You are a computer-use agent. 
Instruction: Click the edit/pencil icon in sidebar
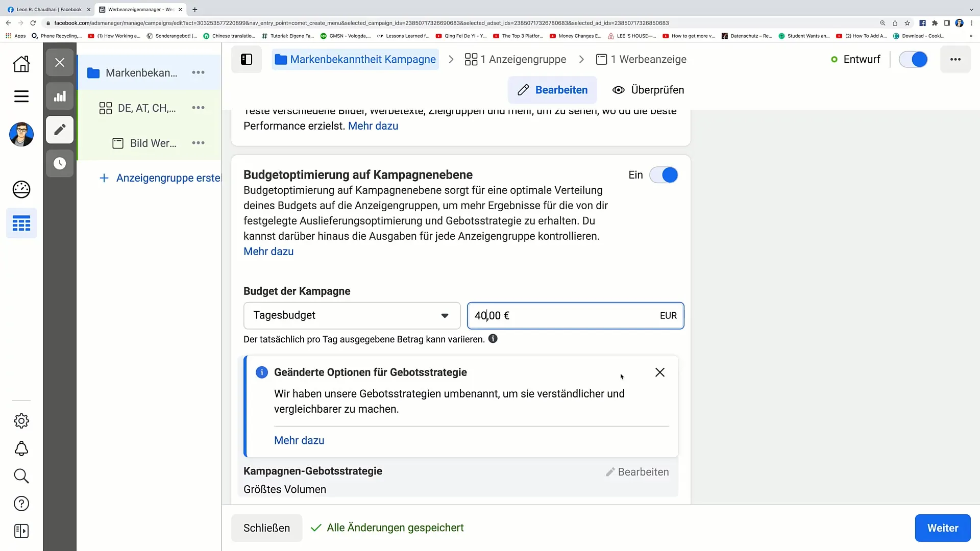tap(60, 130)
